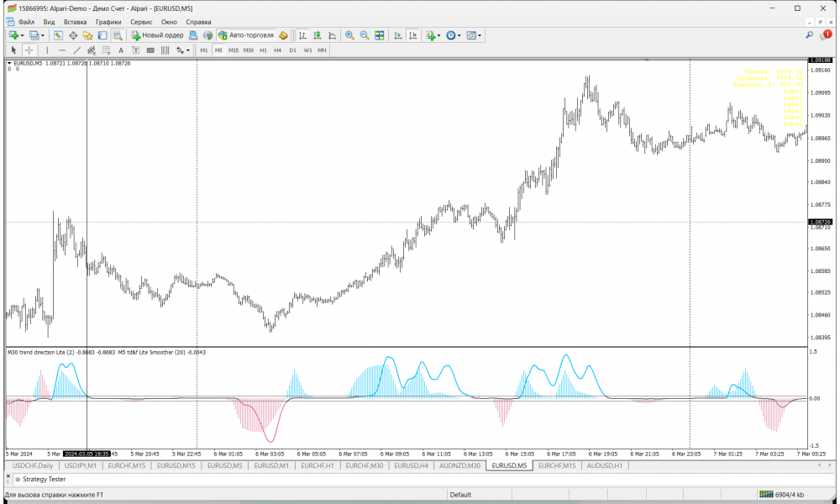Open the profiles dropdown arrow
Image resolution: width=840 pixels, height=504 pixels.
(x=43, y=35)
